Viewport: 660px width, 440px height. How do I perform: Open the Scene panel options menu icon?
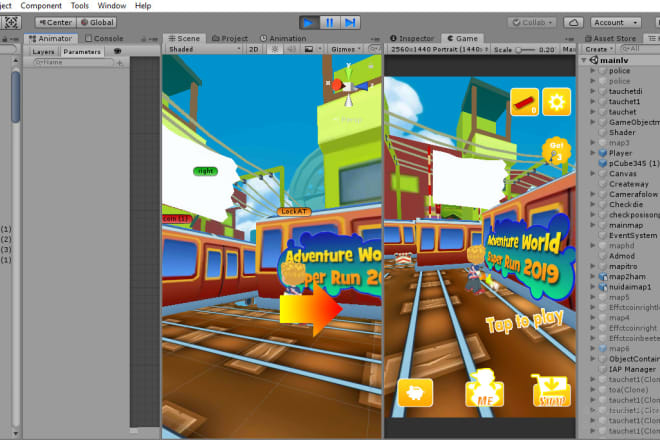pos(375,39)
